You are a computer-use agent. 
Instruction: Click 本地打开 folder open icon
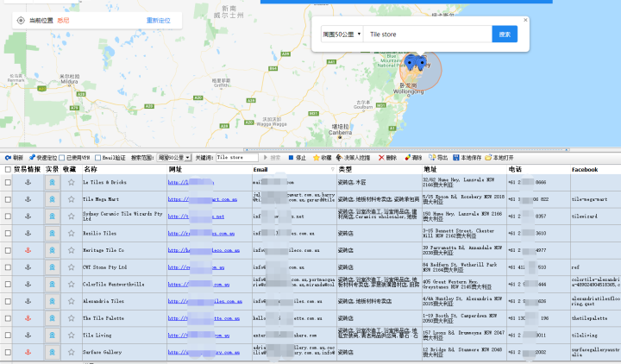[488, 158]
